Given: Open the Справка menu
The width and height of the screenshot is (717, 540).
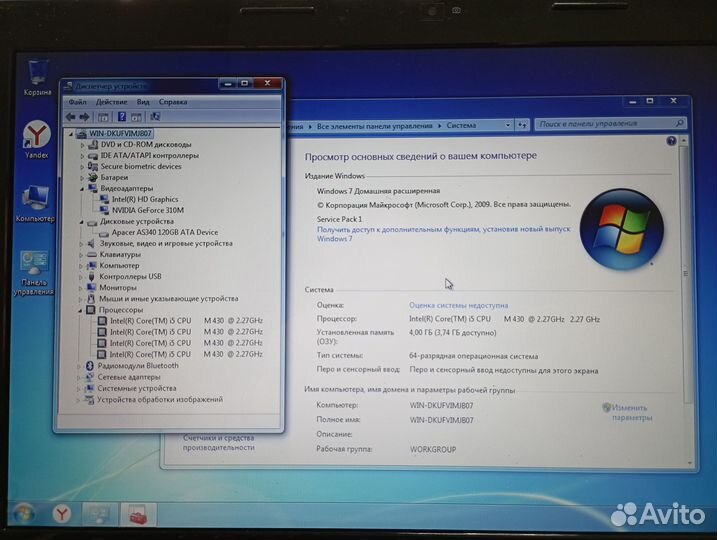Looking at the screenshot, I should (x=173, y=102).
